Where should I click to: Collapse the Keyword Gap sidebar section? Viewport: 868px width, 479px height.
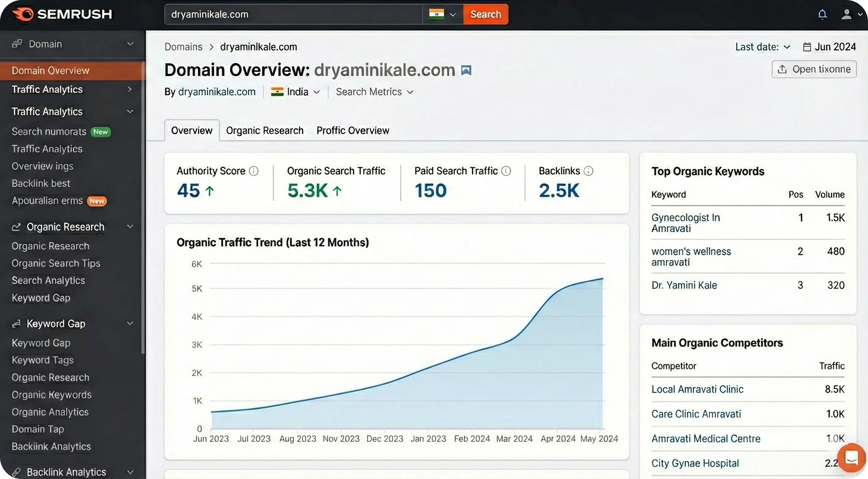pyautogui.click(x=130, y=324)
